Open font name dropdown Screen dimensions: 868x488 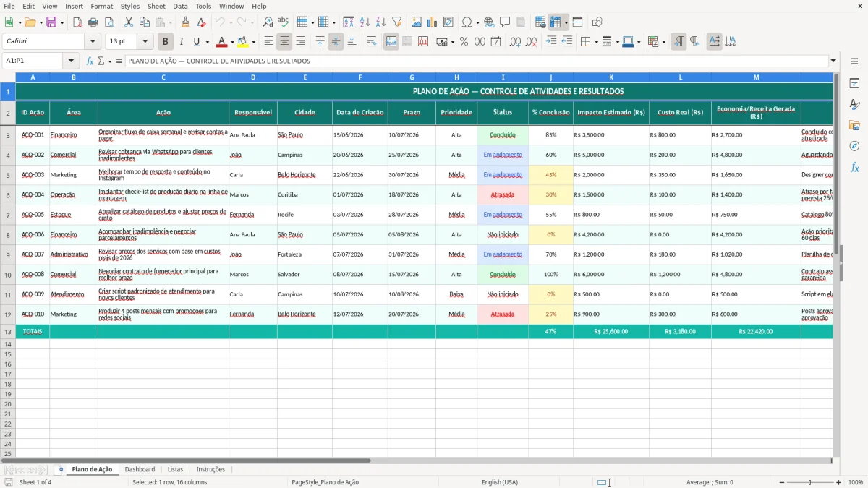(x=93, y=42)
